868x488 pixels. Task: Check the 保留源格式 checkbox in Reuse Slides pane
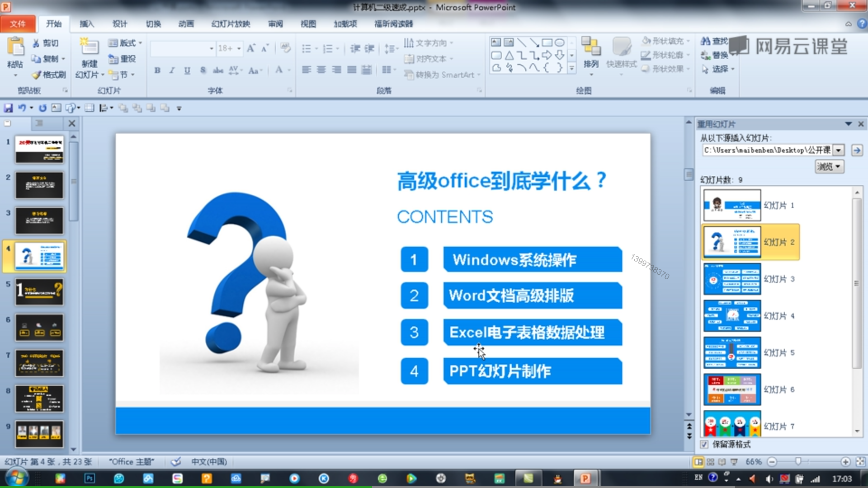coord(704,445)
